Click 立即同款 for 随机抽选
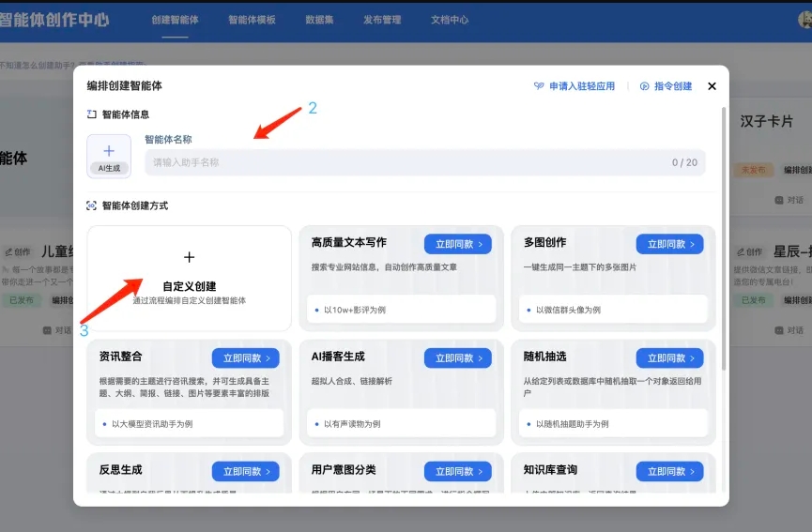 669,357
